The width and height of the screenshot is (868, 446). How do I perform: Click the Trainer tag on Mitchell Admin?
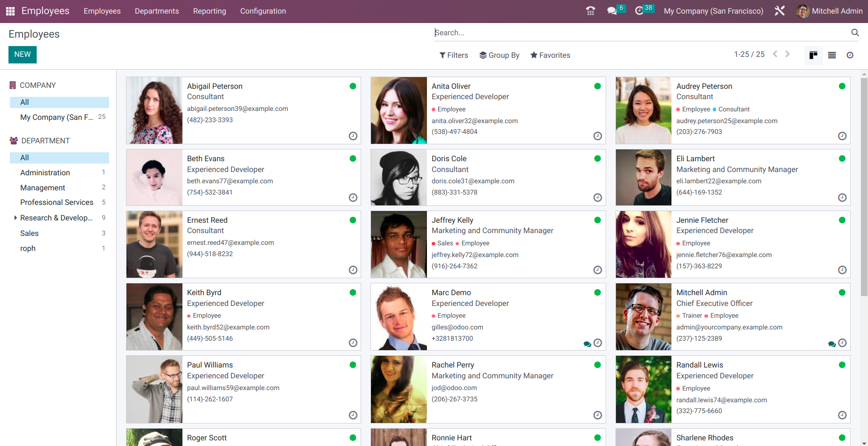pyautogui.click(x=689, y=315)
